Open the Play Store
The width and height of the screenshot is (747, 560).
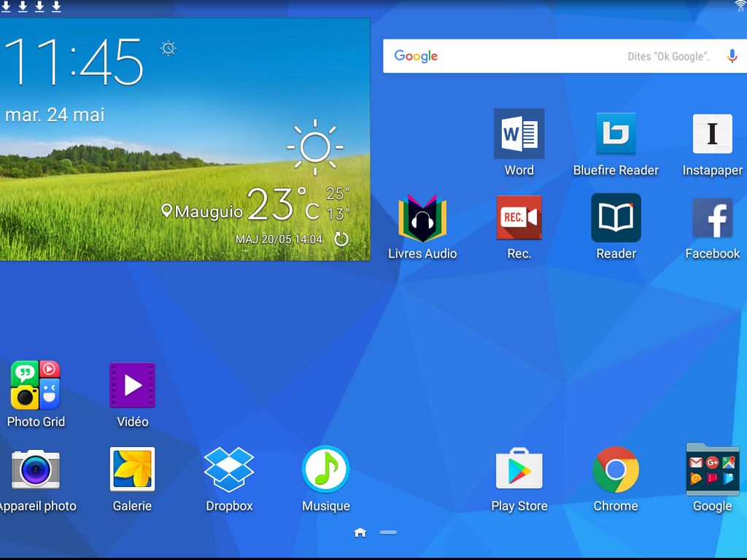tap(519, 470)
